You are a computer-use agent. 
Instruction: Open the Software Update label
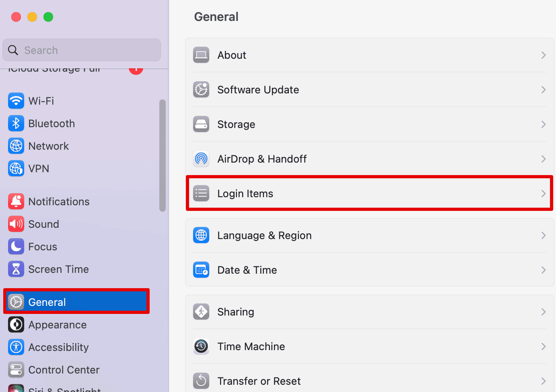tap(258, 90)
